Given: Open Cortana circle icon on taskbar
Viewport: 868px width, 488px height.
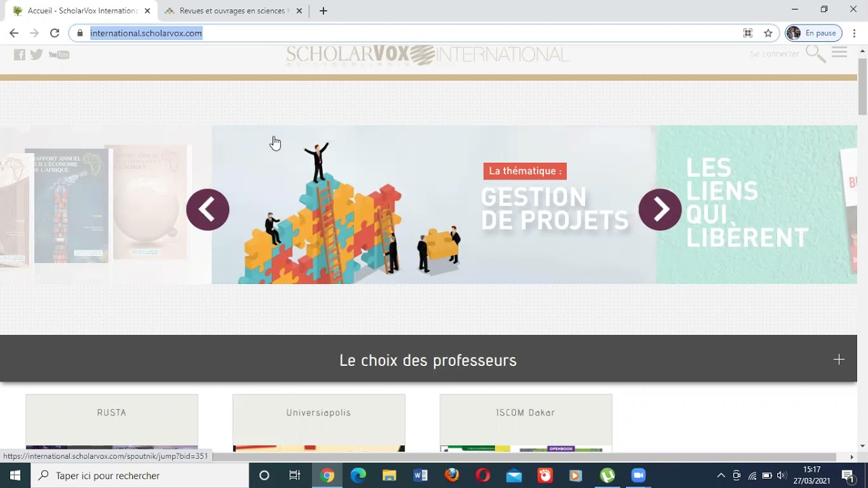Looking at the screenshot, I should (x=264, y=476).
